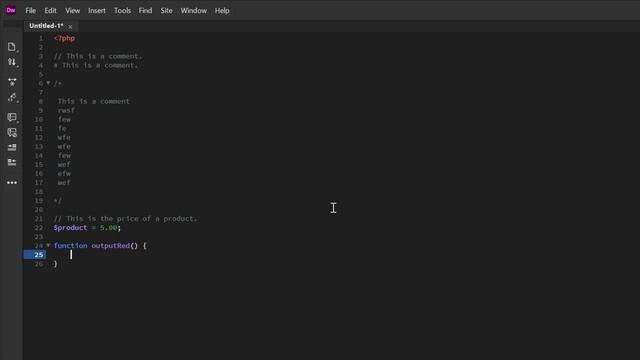Click the Expand All code icon
The height and width of the screenshot is (360, 640).
(x=12, y=82)
